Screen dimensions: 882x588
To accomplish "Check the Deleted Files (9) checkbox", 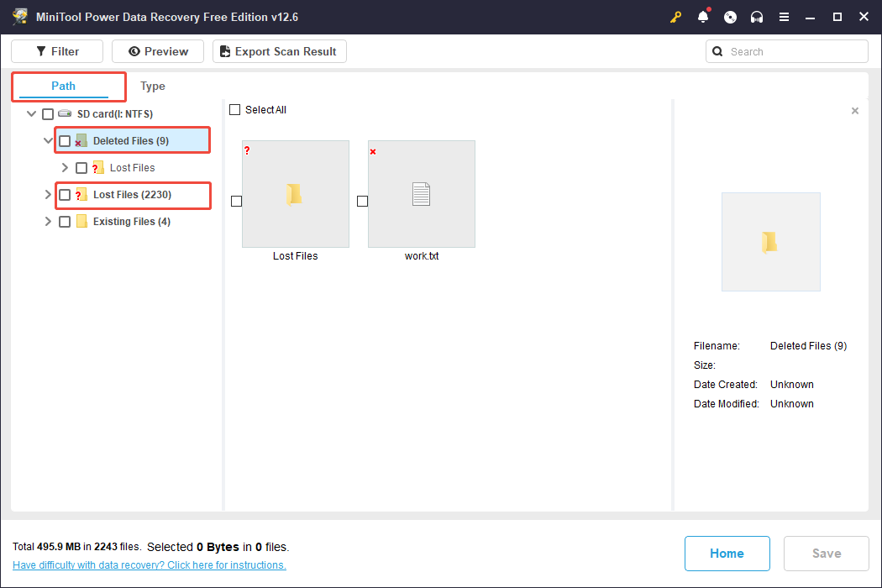I will point(65,141).
